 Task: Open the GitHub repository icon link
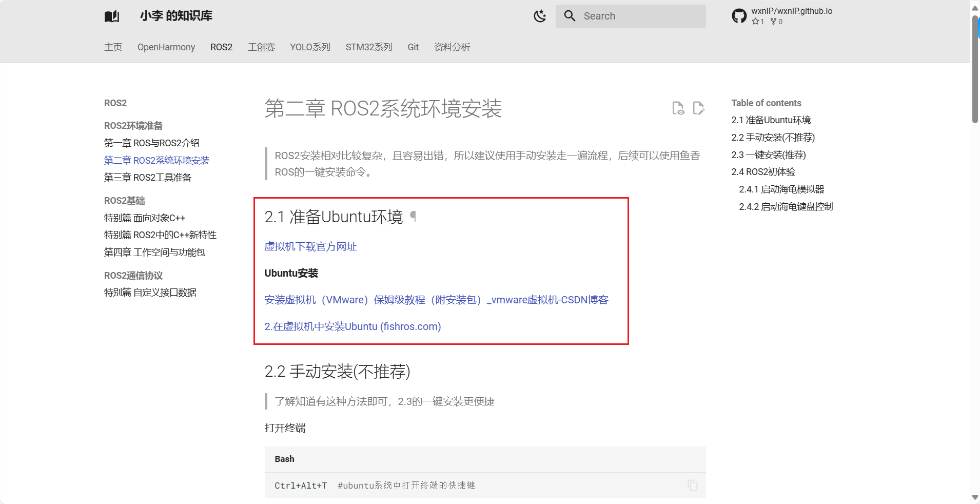click(x=739, y=16)
